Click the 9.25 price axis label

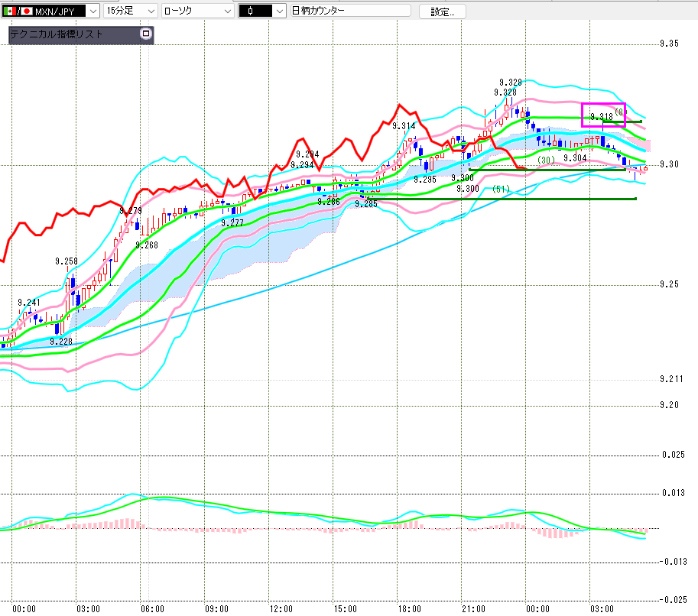click(670, 284)
